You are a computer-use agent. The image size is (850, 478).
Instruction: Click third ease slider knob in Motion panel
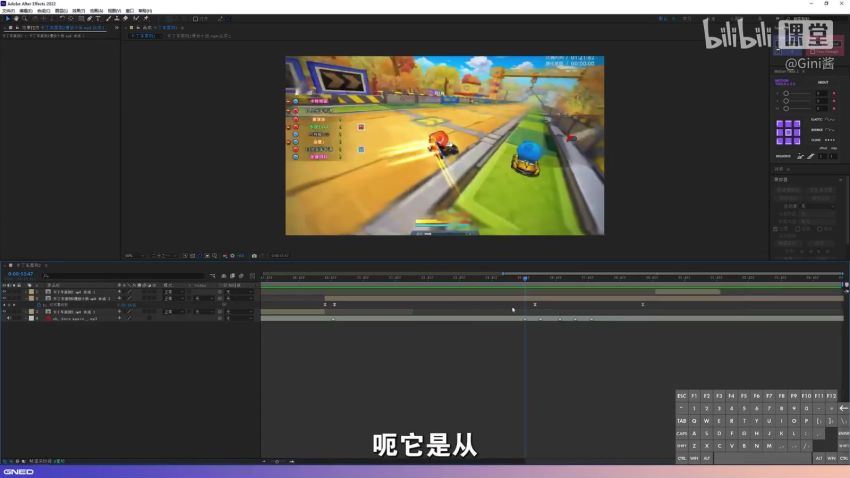click(786, 108)
